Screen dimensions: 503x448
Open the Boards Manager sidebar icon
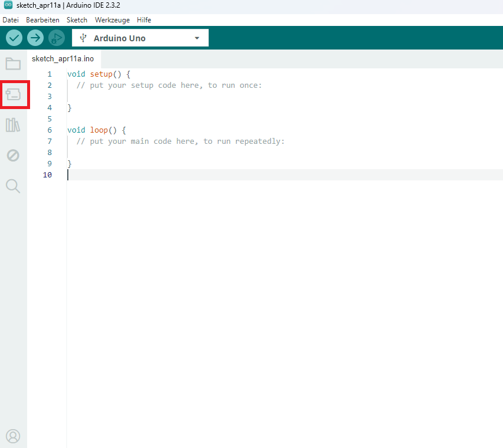tap(13, 94)
